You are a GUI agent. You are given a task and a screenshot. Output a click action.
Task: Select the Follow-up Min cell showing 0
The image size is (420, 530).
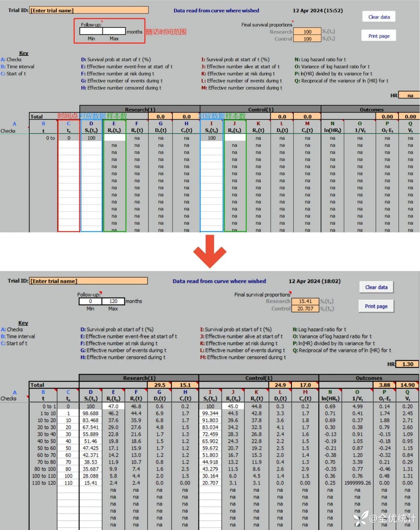click(x=90, y=301)
